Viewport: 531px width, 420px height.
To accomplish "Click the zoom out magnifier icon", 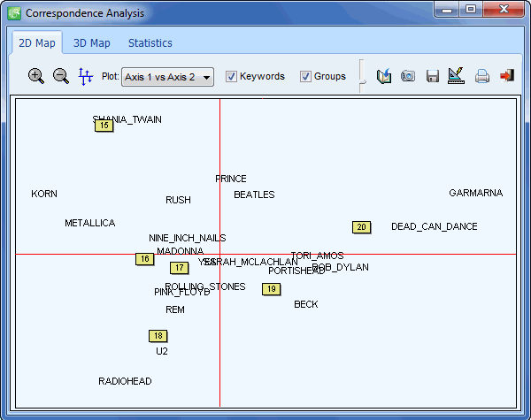I will click(x=61, y=76).
